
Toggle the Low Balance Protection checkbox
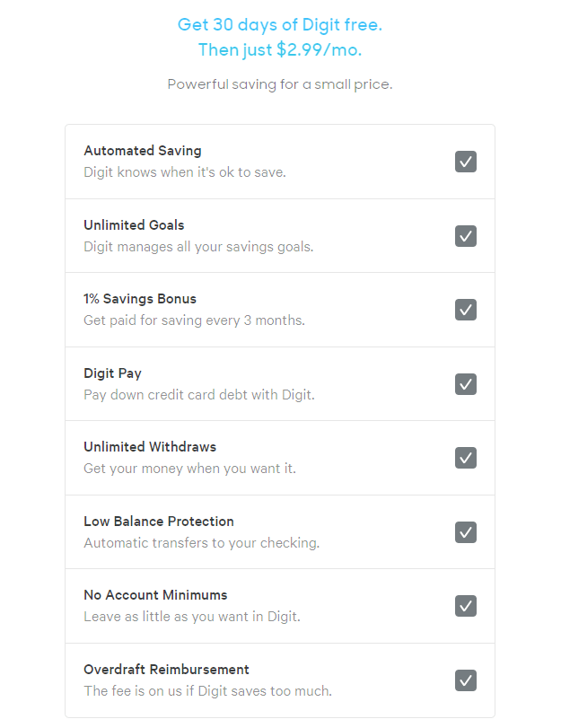[x=465, y=532]
